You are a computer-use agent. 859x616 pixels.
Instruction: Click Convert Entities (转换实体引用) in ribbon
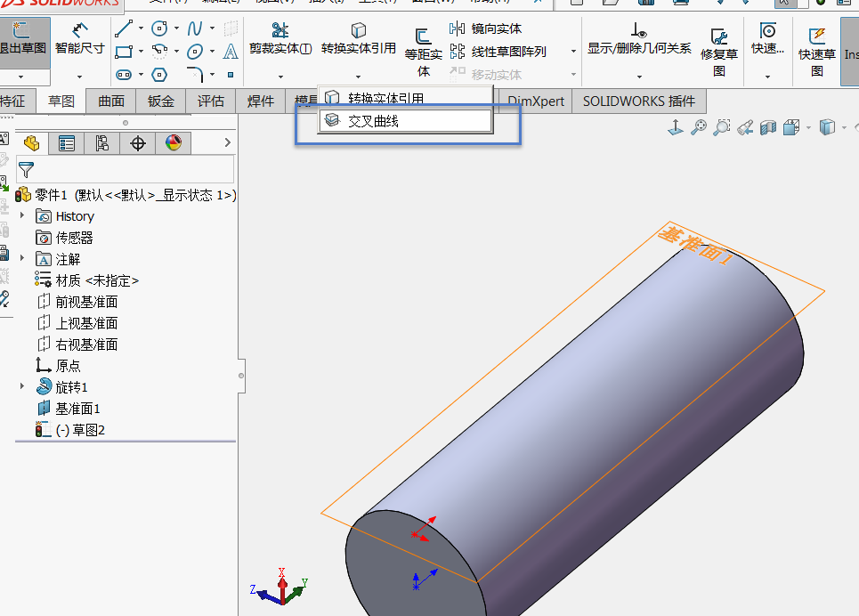[x=358, y=38]
